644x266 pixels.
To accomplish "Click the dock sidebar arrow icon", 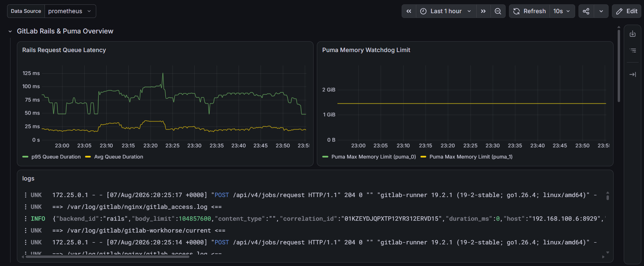I will click(x=633, y=74).
